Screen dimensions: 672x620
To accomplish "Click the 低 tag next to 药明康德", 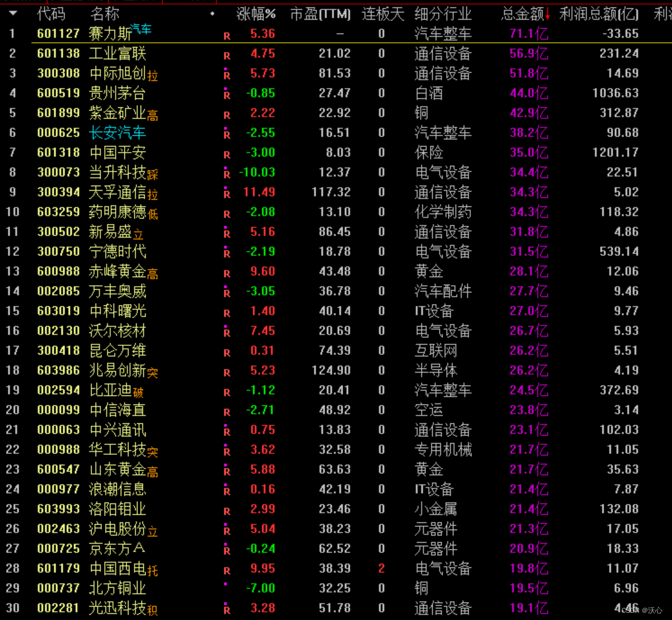I will coord(152,214).
